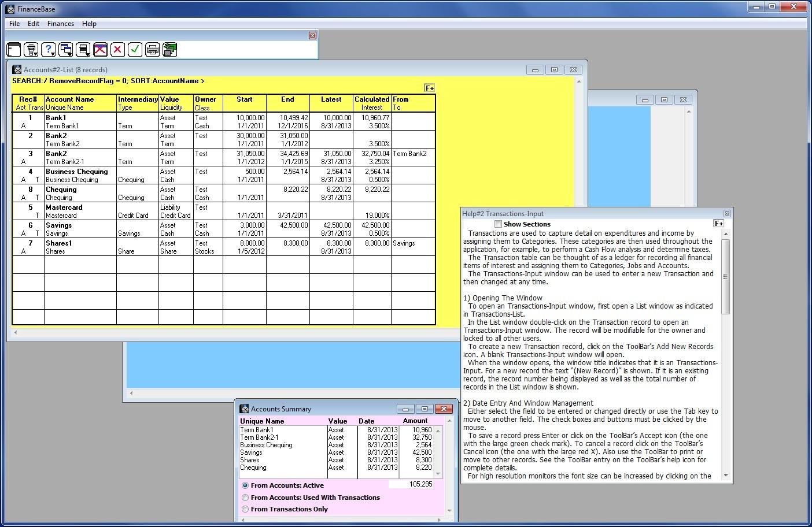Image resolution: width=812 pixels, height=527 pixels.
Task: Open the cascading windows toolbar dropdown
Action: pos(66,50)
